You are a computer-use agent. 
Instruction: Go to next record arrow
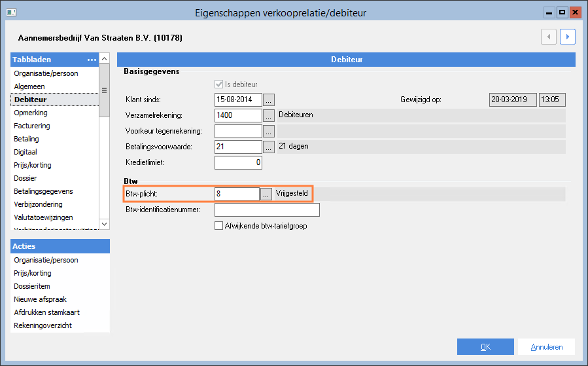pos(567,37)
